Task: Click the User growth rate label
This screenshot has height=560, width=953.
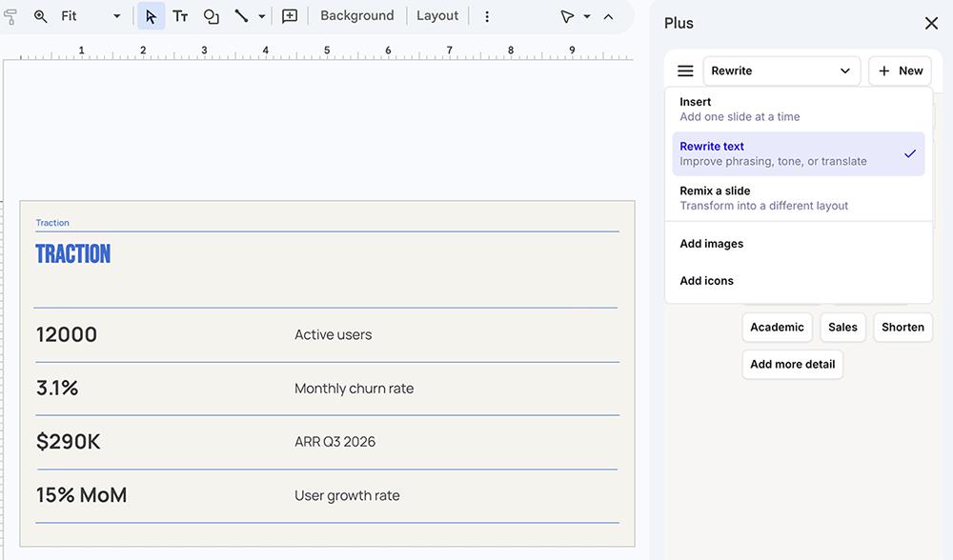Action: [347, 495]
